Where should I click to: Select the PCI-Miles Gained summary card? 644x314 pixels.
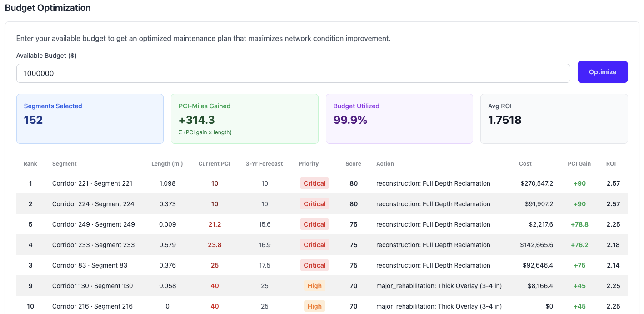pos(245,119)
